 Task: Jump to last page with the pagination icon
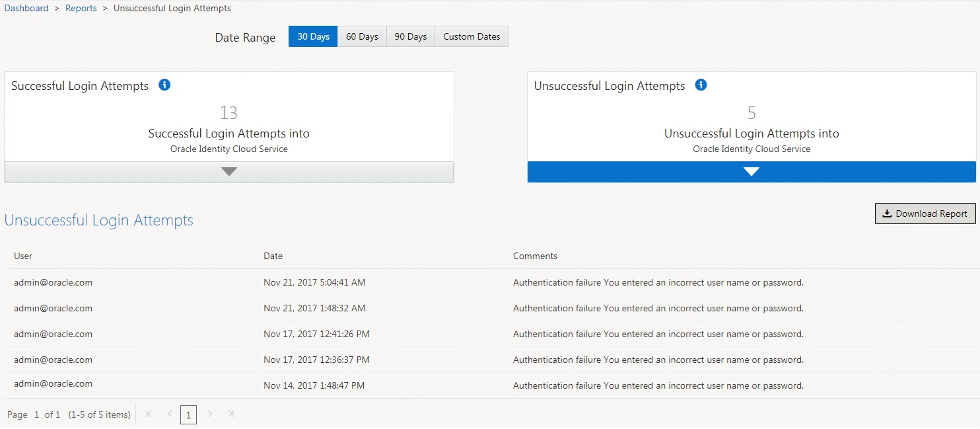[x=230, y=414]
